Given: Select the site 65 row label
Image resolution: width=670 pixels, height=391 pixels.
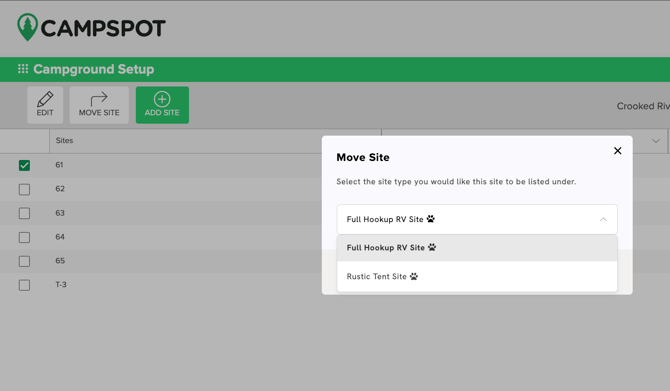Looking at the screenshot, I should [60, 261].
